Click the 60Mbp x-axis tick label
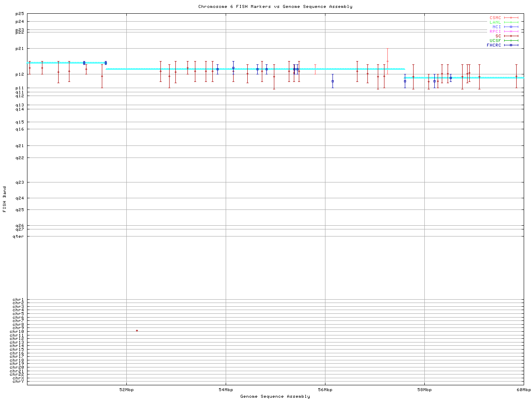Viewport: 532px width, 399px height. (524, 390)
